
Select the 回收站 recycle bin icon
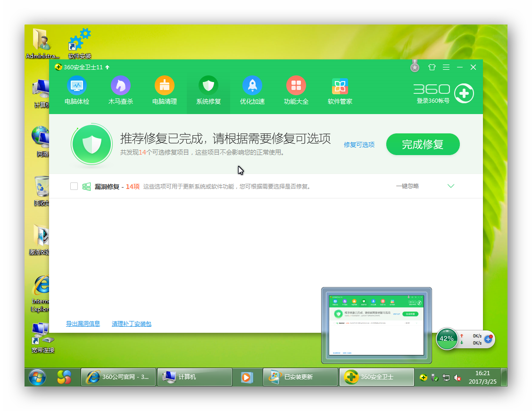pos(42,191)
